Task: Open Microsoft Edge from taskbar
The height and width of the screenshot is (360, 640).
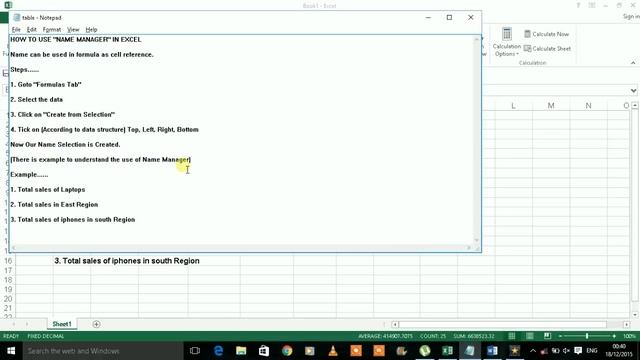Action: (x=218, y=351)
